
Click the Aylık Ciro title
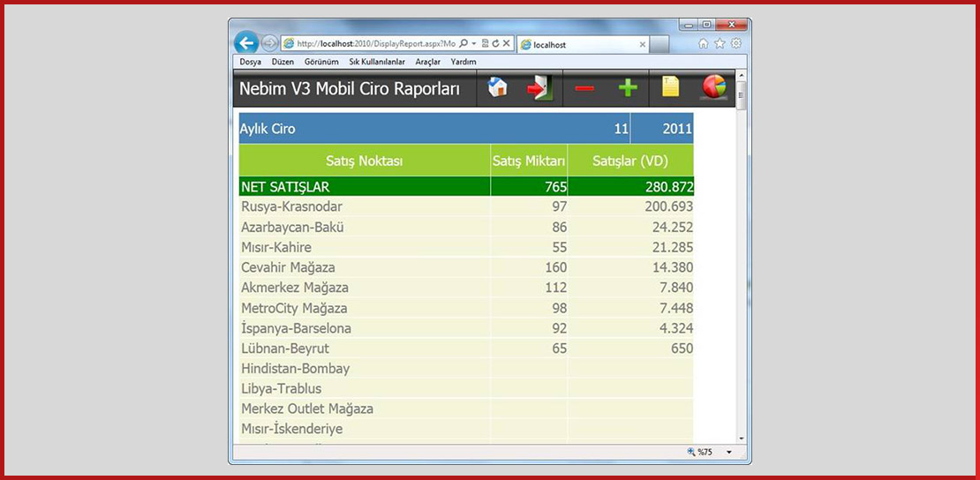pos(268,130)
